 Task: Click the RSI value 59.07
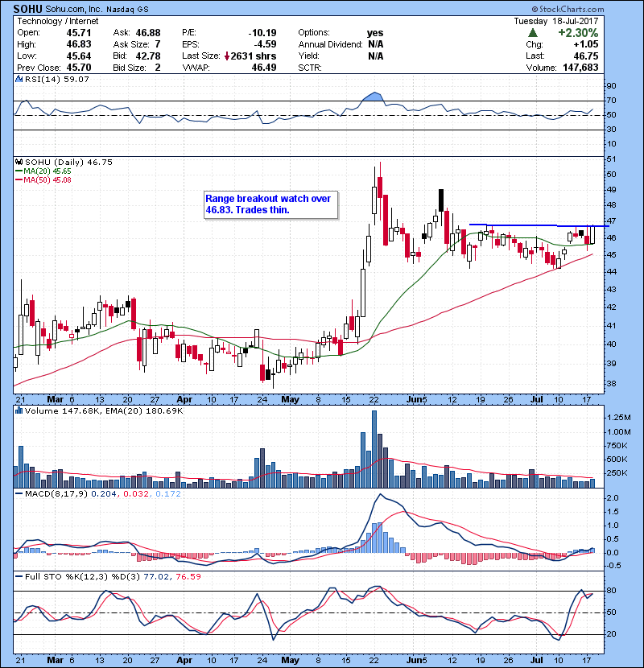click(76, 79)
